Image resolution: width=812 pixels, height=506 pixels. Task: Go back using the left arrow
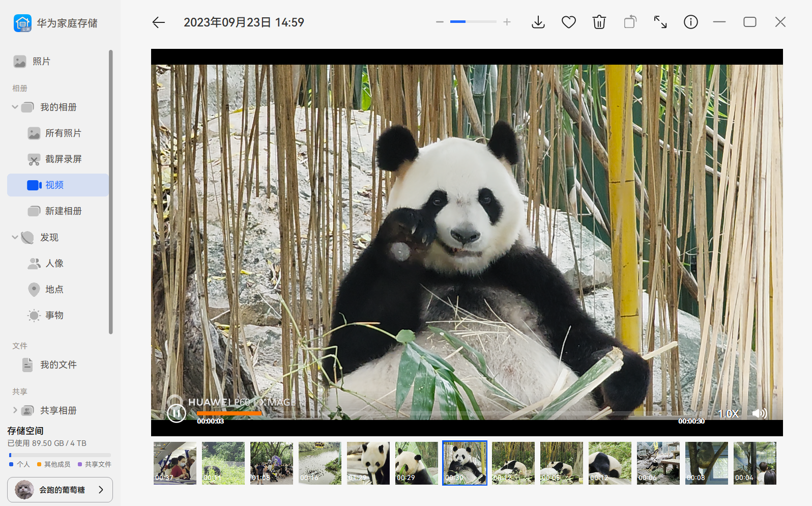point(159,22)
